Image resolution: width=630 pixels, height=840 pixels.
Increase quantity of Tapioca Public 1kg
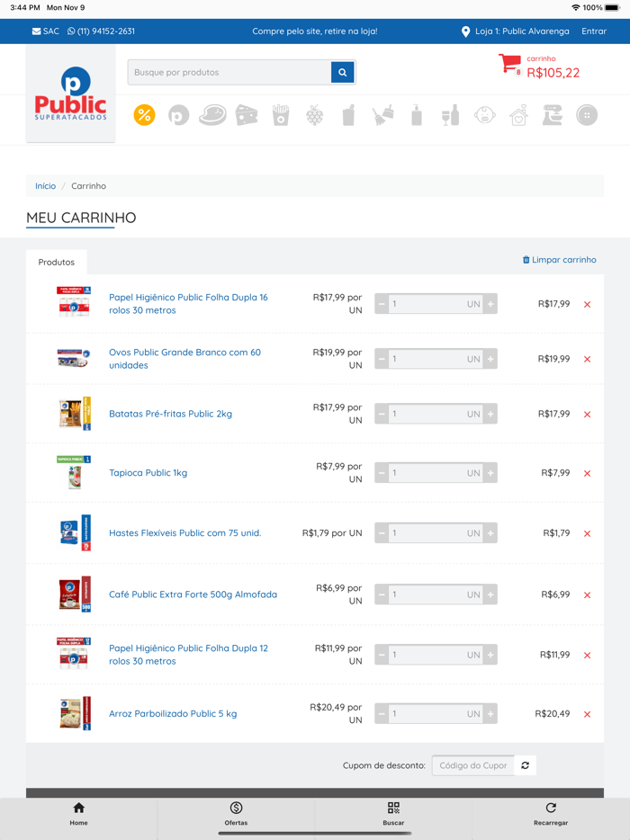click(x=490, y=472)
